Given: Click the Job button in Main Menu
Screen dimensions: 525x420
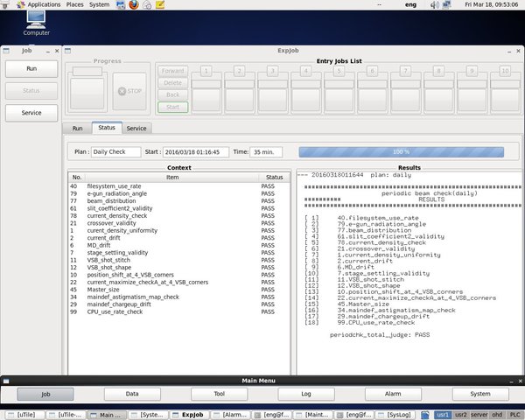Looking at the screenshot, I should point(45,395).
